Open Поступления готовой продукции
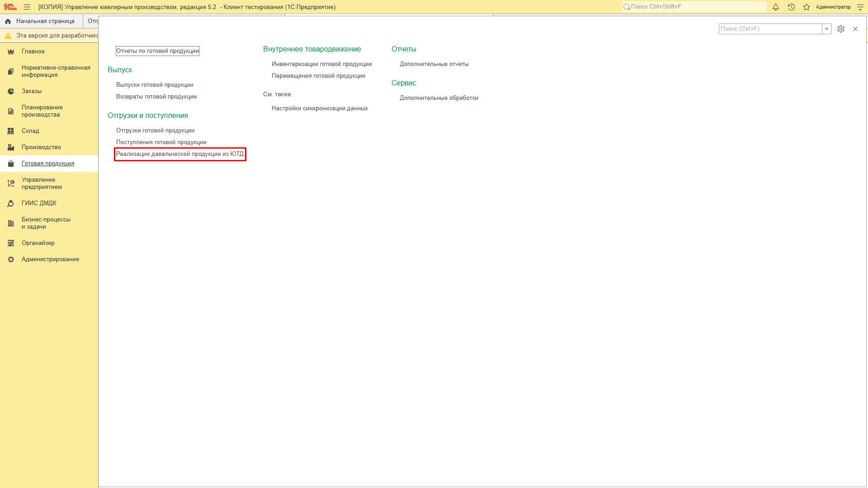The image size is (868, 488). pyautogui.click(x=161, y=142)
